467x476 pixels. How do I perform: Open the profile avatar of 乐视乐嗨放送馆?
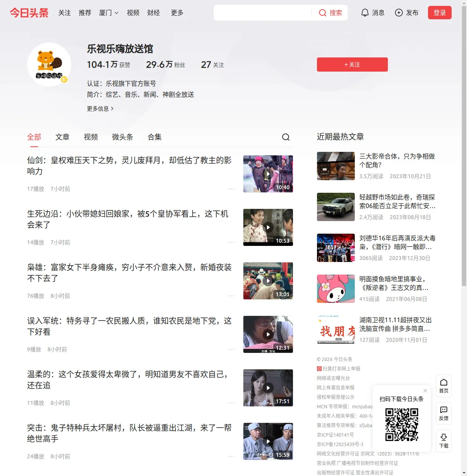(x=49, y=65)
